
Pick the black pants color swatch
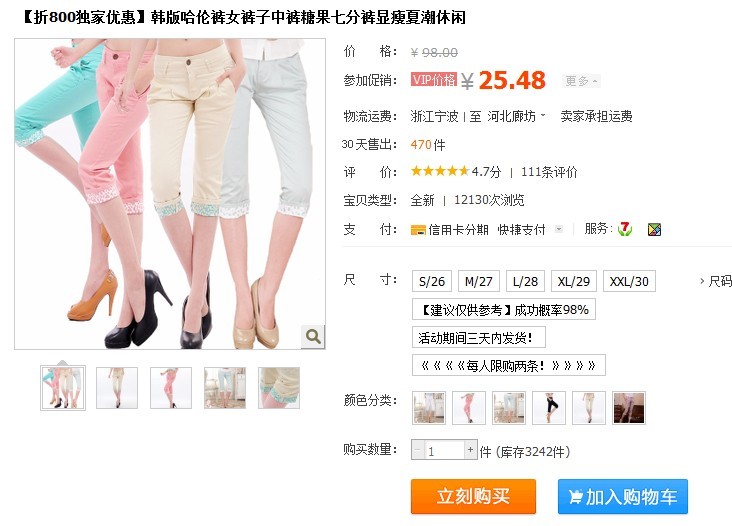tap(549, 408)
